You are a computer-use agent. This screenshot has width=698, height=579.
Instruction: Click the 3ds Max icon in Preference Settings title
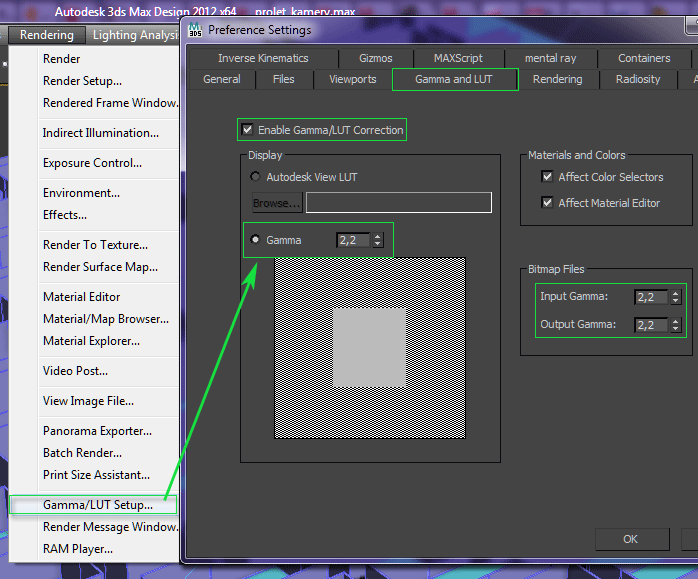195,30
